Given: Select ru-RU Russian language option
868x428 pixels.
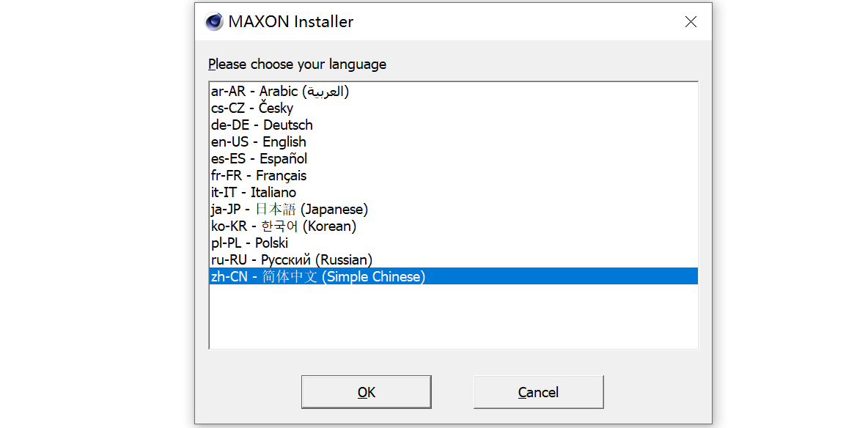Looking at the screenshot, I should (291, 260).
